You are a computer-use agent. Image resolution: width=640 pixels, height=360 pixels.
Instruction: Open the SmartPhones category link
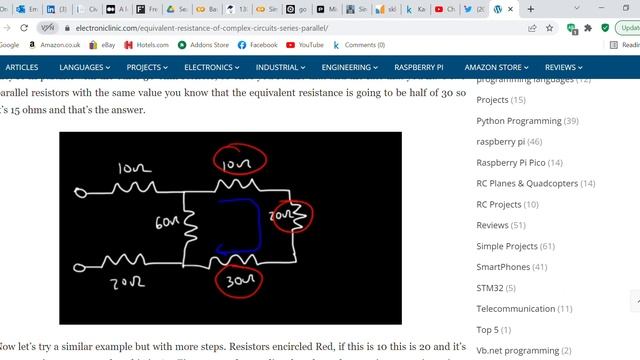click(x=503, y=267)
